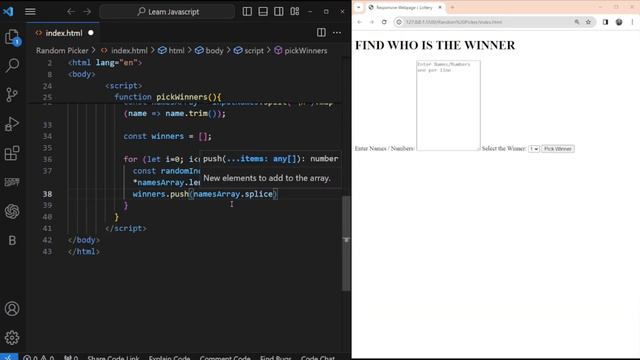This screenshot has width=640, height=360.
Task: Click Comment Code in status bar
Action: pos(225,358)
